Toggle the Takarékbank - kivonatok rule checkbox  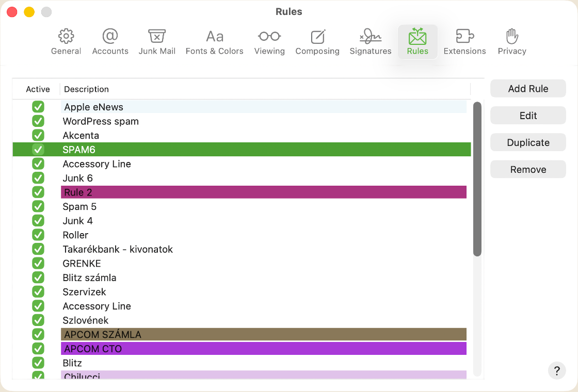pyautogui.click(x=38, y=249)
